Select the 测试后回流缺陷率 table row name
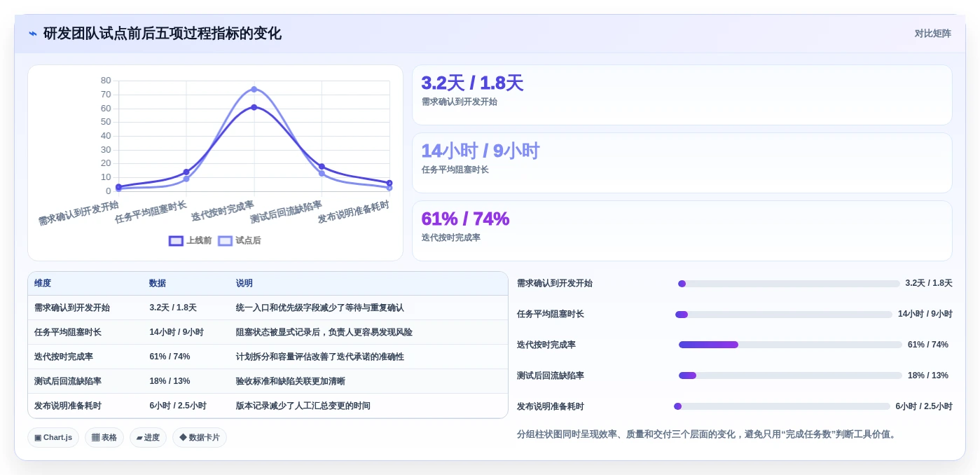 coord(68,381)
